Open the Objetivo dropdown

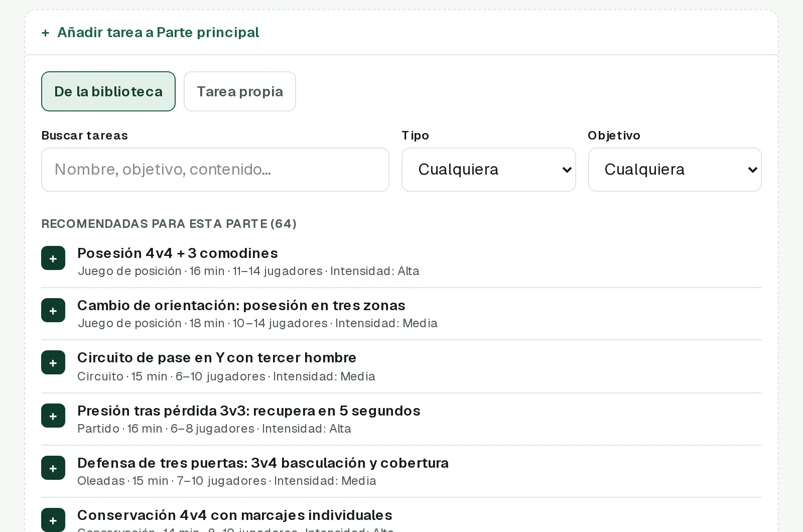pos(675,170)
